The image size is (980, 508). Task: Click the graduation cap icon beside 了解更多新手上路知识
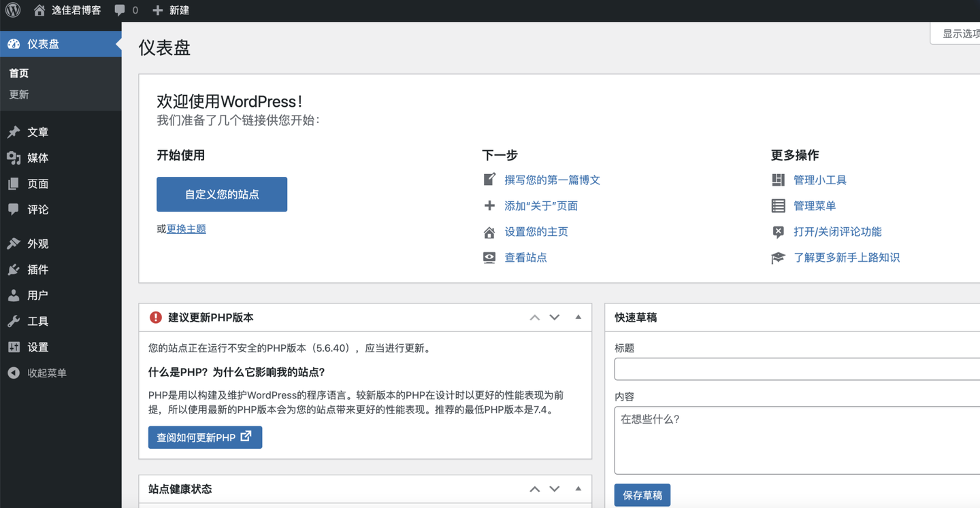pyautogui.click(x=778, y=258)
